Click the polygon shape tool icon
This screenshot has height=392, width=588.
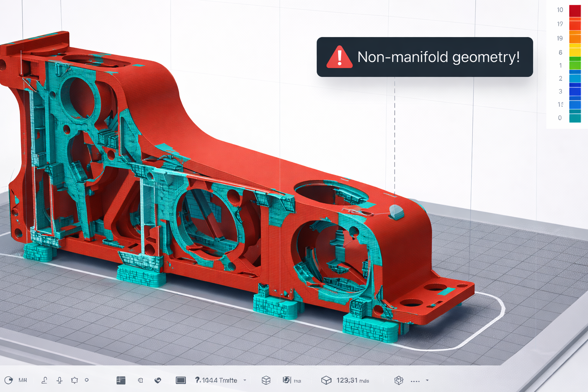74,380
